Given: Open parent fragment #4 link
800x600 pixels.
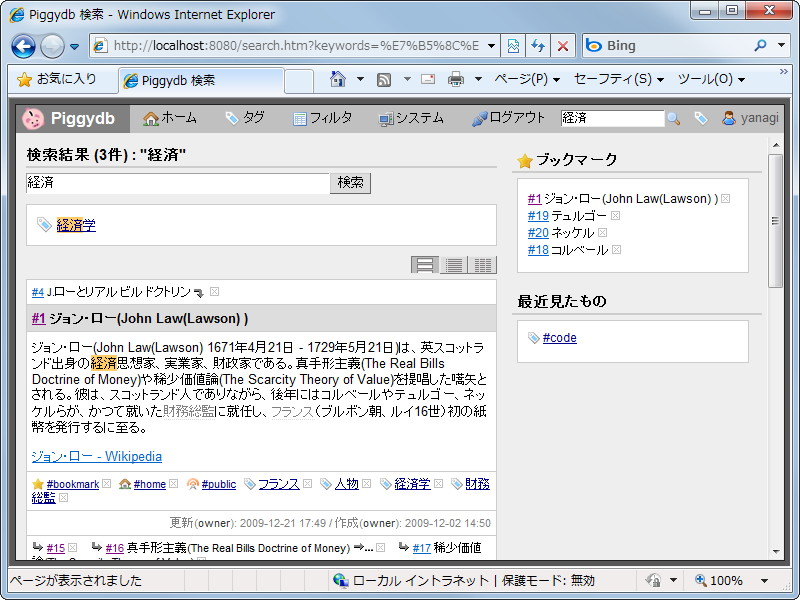Looking at the screenshot, I should pos(38,292).
